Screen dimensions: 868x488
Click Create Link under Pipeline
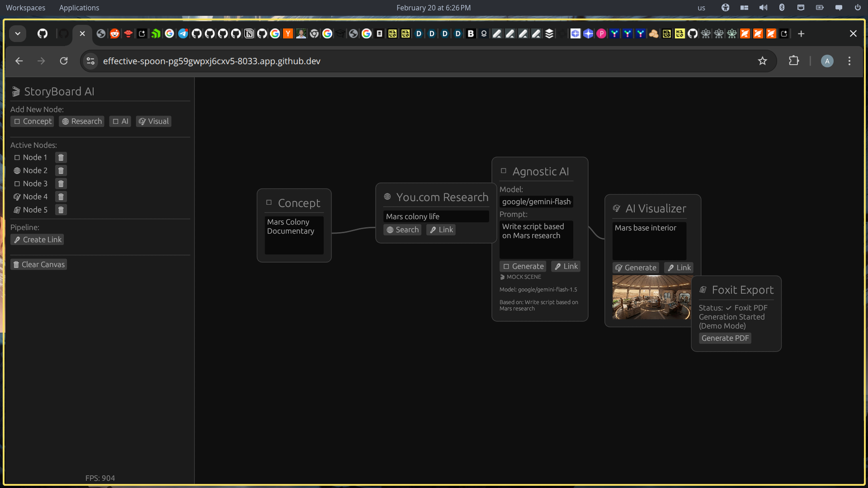coord(38,240)
